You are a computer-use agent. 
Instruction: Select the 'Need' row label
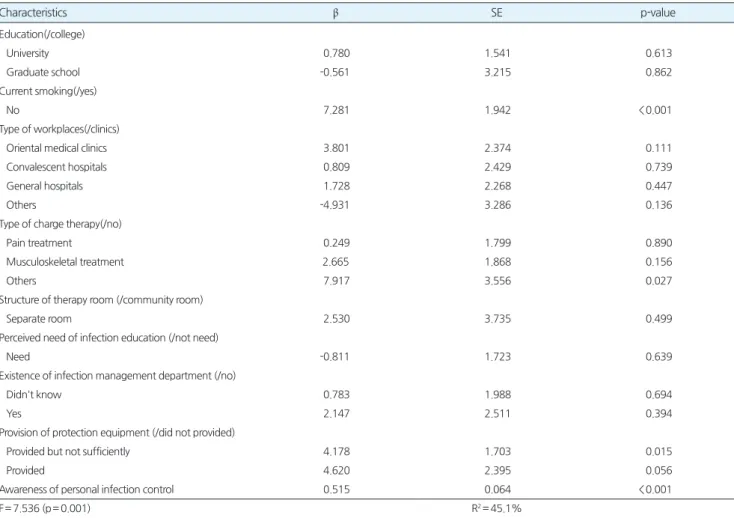pyautogui.click(x=18, y=357)
